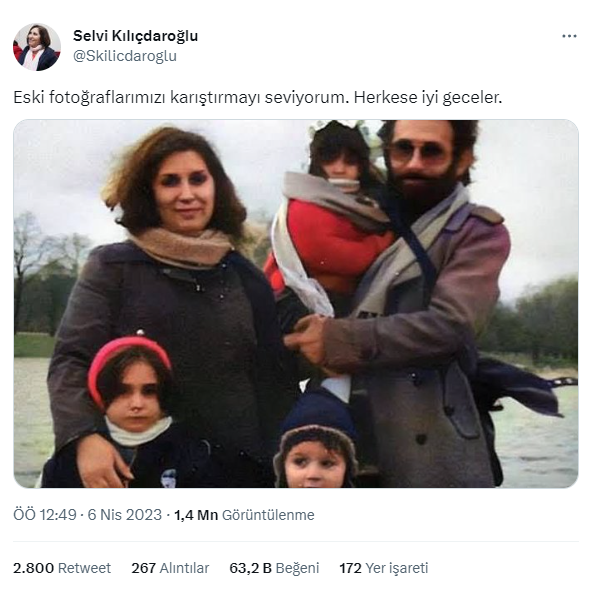Open the Selvi Kılıçdaroğlu display name
This screenshot has height=589, width=590.
[135, 36]
